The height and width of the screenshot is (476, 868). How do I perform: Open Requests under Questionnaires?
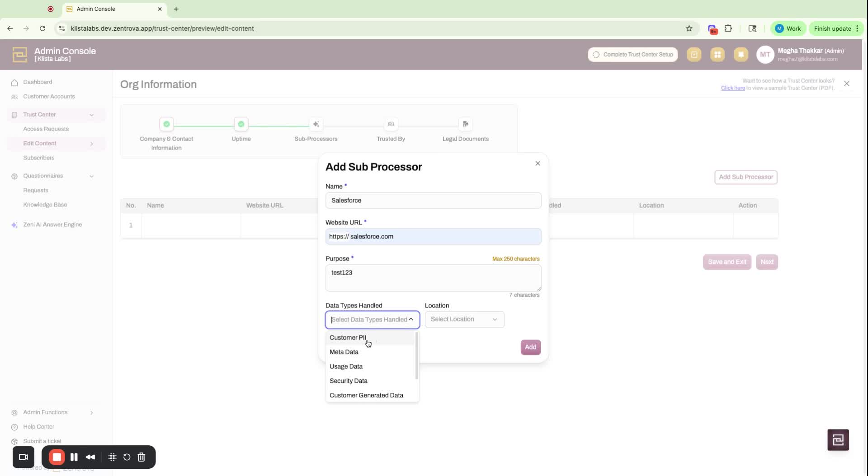point(35,191)
